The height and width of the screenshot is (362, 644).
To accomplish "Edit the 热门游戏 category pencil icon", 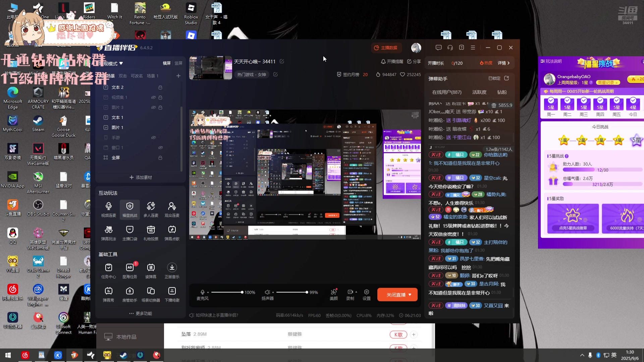I will (x=275, y=74).
